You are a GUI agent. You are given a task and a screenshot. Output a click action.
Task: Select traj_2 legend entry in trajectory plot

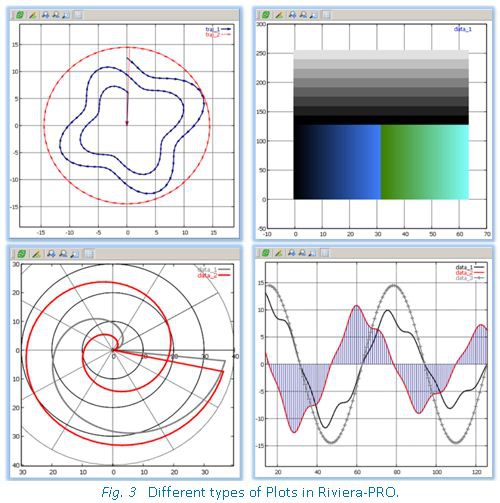pos(218,34)
